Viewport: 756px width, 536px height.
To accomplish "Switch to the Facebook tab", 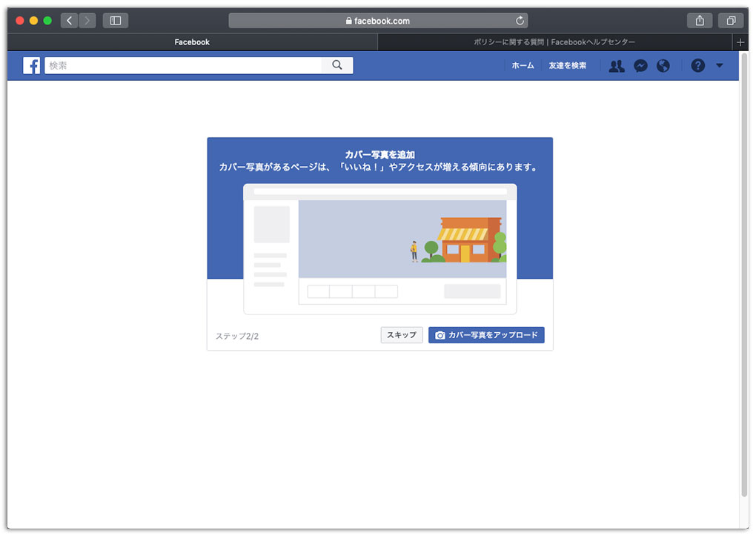I will pos(191,42).
